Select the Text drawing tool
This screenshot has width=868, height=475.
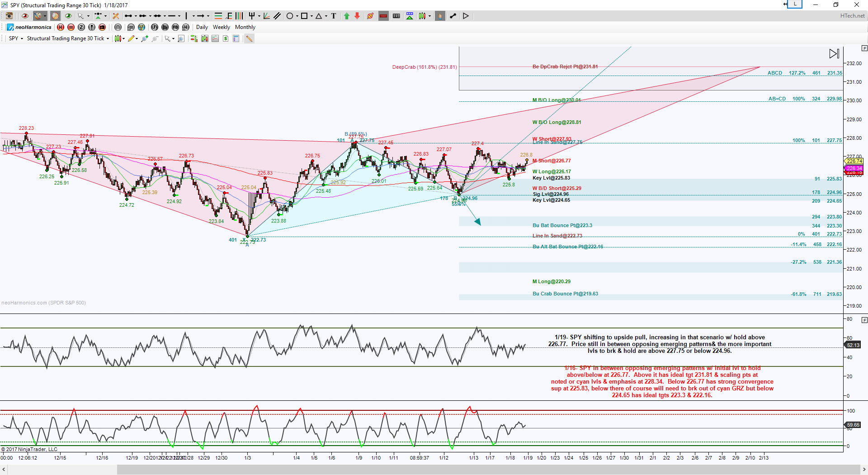[334, 16]
